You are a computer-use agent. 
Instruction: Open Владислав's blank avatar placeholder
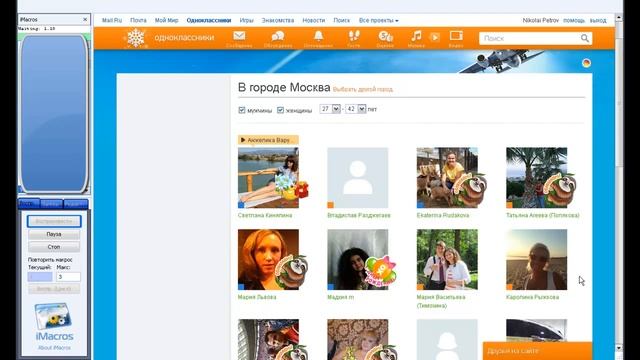tap(358, 178)
